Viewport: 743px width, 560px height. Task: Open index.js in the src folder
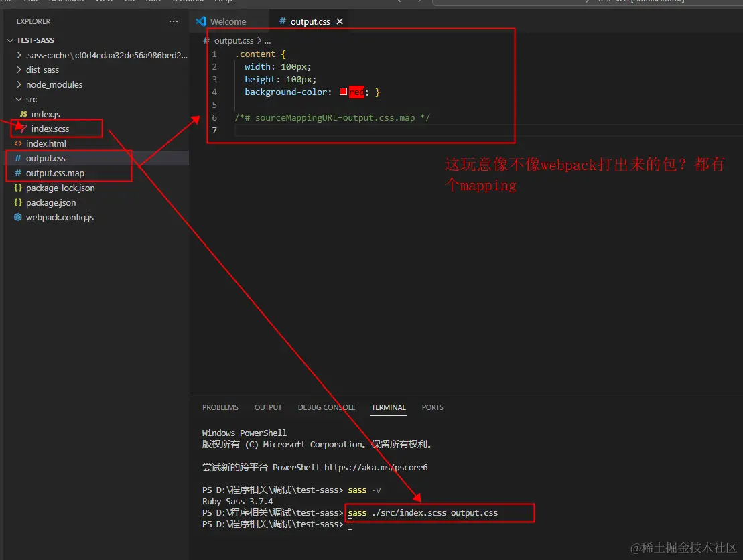46,114
